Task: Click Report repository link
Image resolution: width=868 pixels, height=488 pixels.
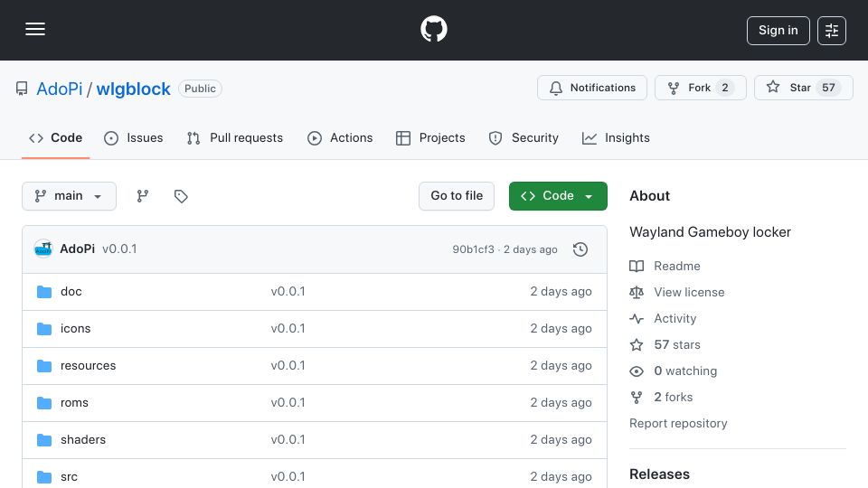Action: coord(678,423)
